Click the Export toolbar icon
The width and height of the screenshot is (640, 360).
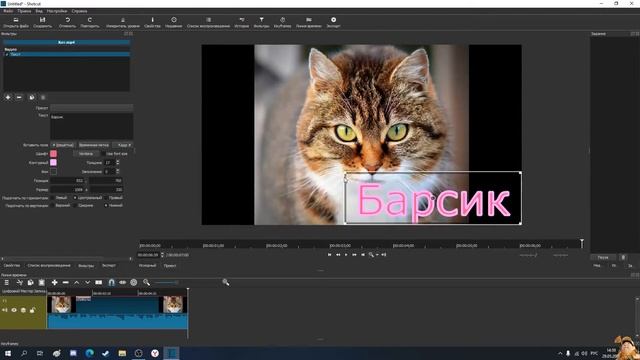coord(333,20)
